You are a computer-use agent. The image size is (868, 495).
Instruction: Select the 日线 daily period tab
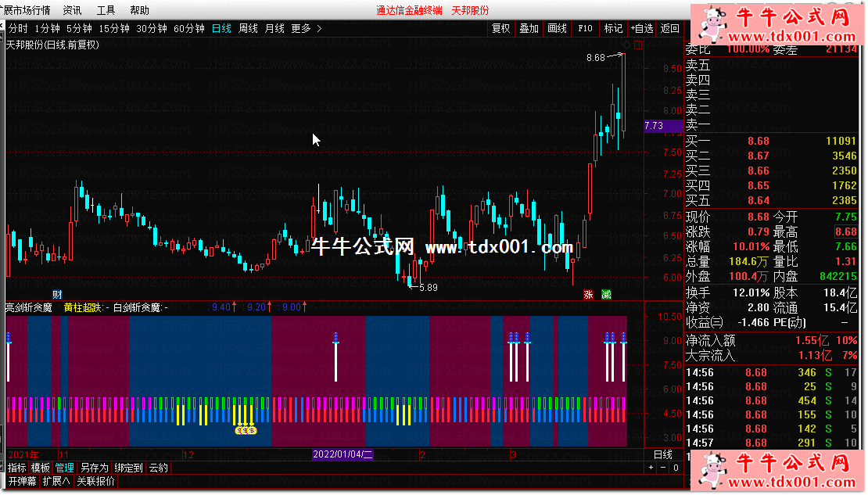coord(221,28)
